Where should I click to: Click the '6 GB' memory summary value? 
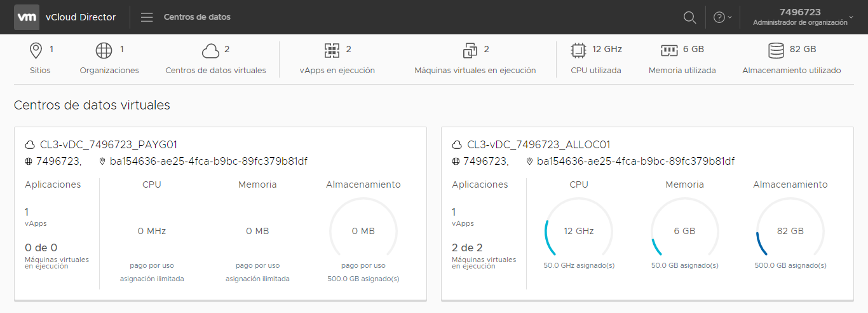(693, 49)
